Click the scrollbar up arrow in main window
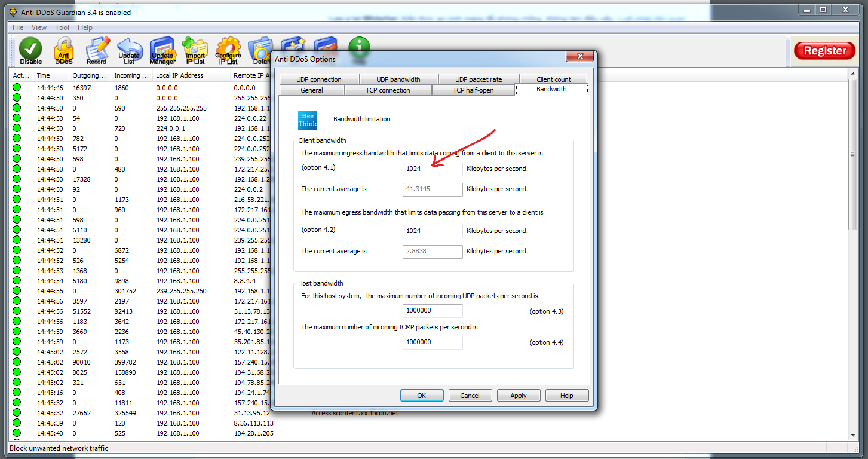Image resolution: width=868 pixels, height=459 pixels. pos(852,74)
